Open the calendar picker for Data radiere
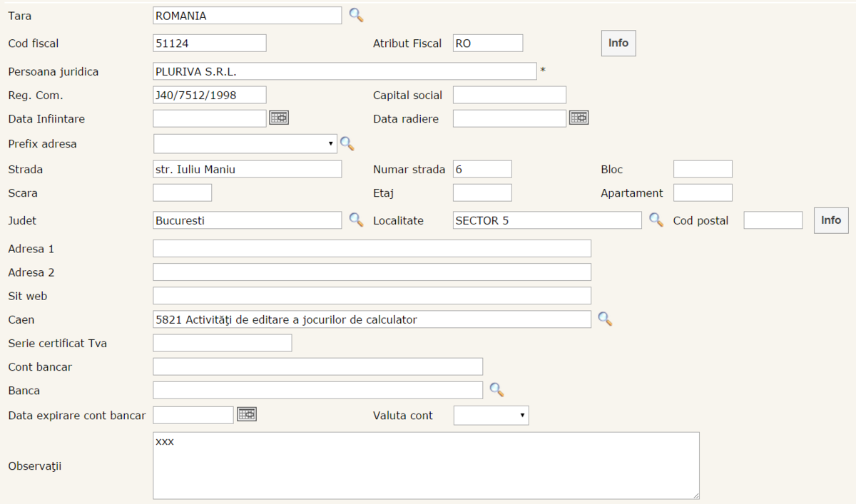The width and height of the screenshot is (856, 504). click(x=579, y=118)
